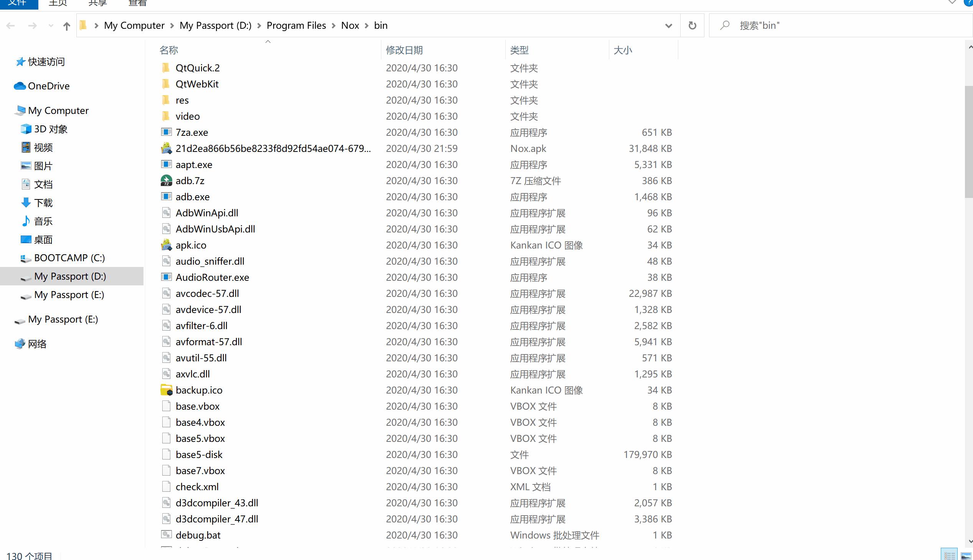Expand the ribbon chevron
The height and width of the screenshot is (560, 973).
[952, 2]
